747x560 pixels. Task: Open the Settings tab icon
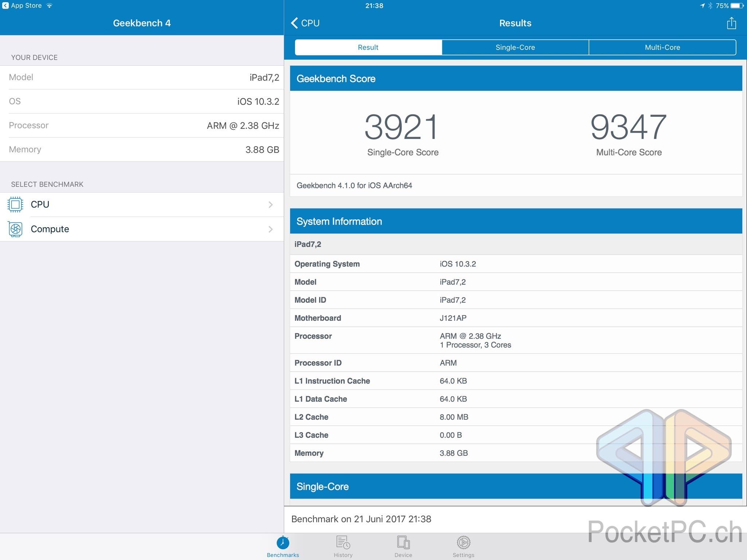click(x=463, y=542)
